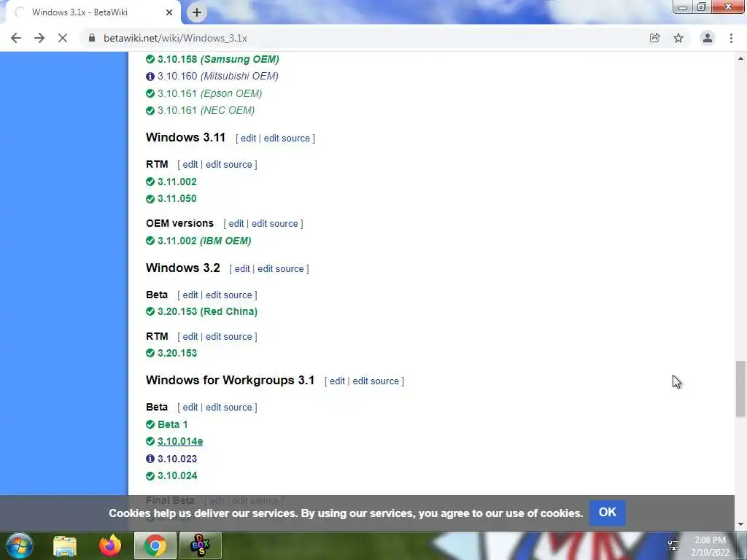Open taskbar clock and date

point(710,546)
